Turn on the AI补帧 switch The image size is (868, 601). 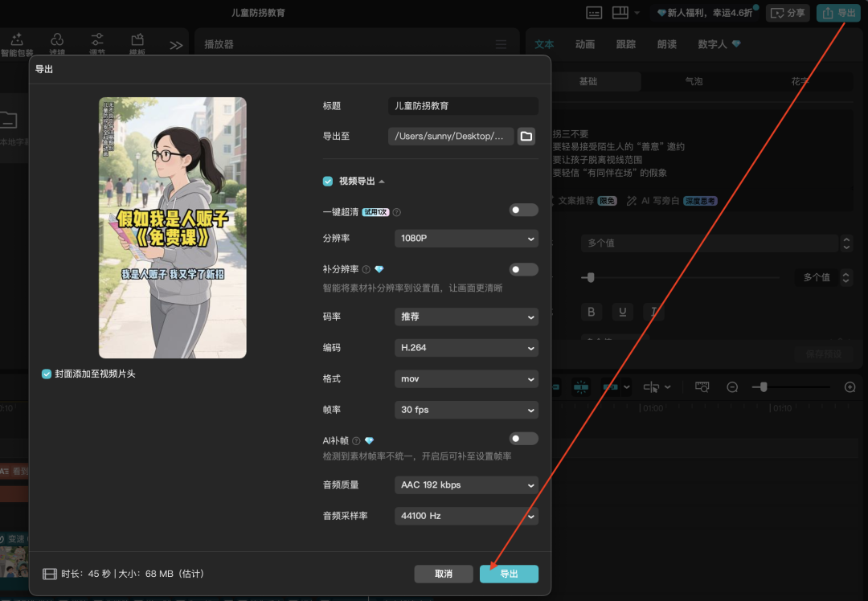523,438
